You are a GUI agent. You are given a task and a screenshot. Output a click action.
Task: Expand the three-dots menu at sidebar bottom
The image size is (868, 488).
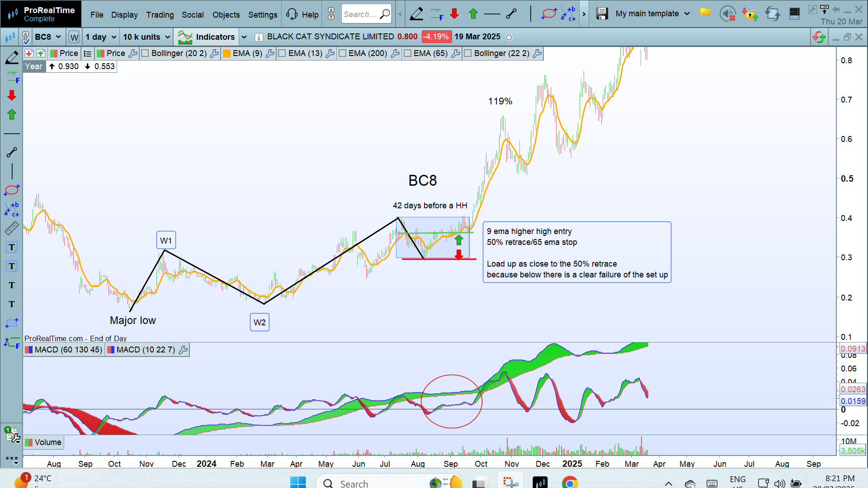12,460
